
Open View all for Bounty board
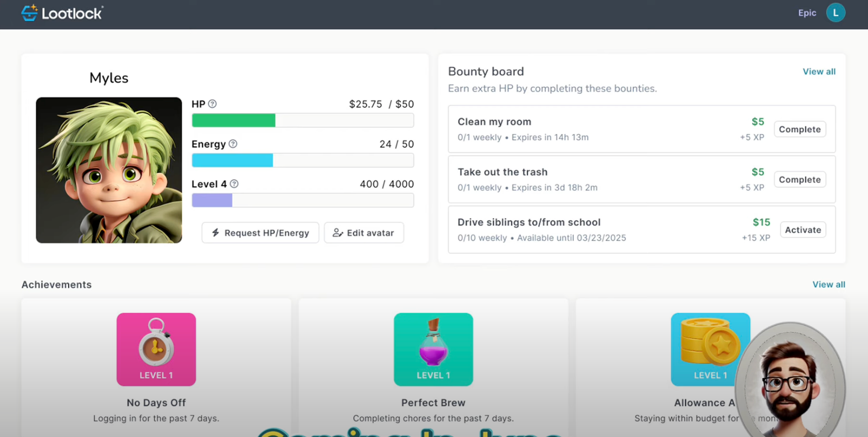pyautogui.click(x=819, y=72)
